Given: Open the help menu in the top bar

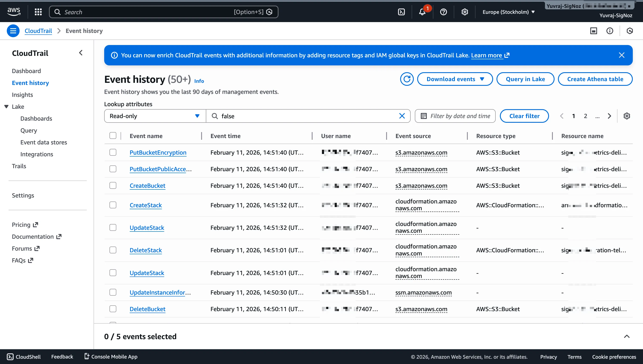Looking at the screenshot, I should click(443, 12).
